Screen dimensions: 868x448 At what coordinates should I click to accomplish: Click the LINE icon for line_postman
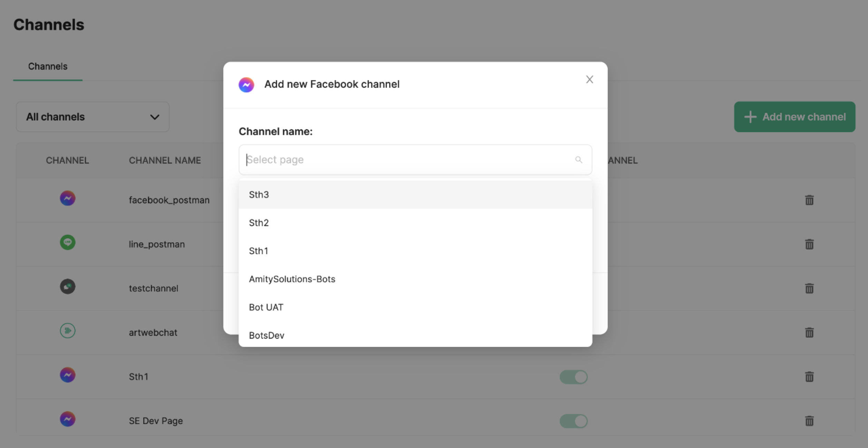click(68, 243)
